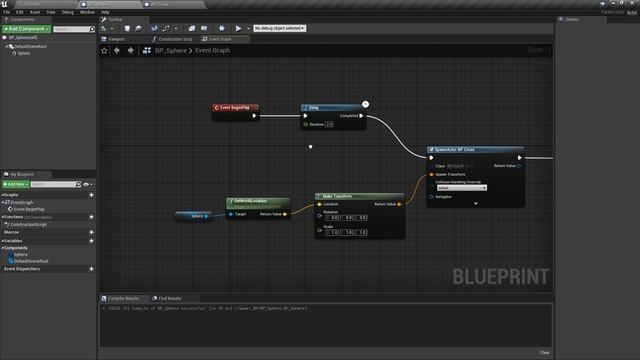Open the Debug menu

pos(67,12)
